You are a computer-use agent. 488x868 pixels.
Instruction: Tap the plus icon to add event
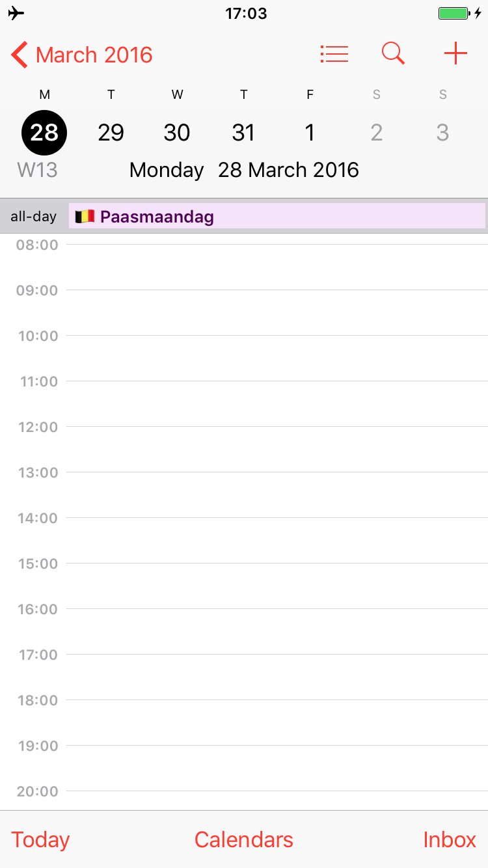(455, 54)
